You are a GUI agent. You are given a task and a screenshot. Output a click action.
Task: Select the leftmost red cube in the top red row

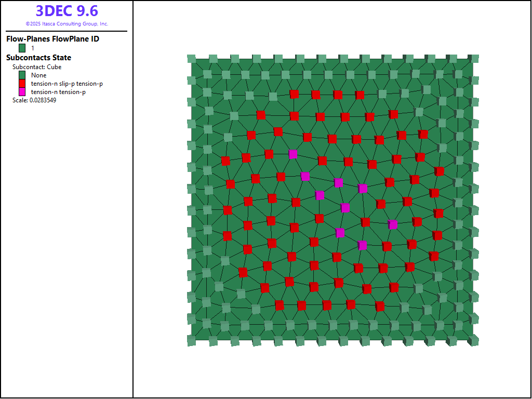[x=294, y=94]
